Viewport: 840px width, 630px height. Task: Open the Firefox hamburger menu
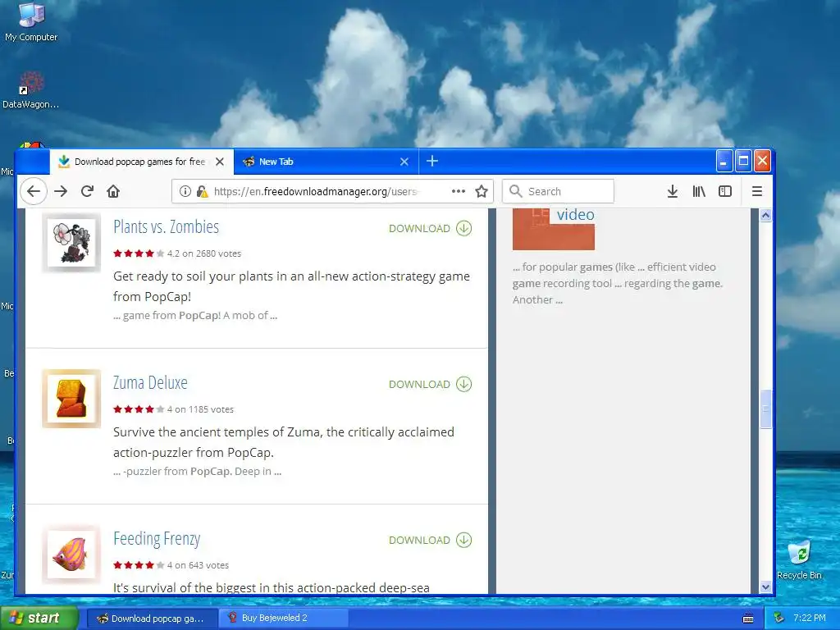(x=757, y=191)
